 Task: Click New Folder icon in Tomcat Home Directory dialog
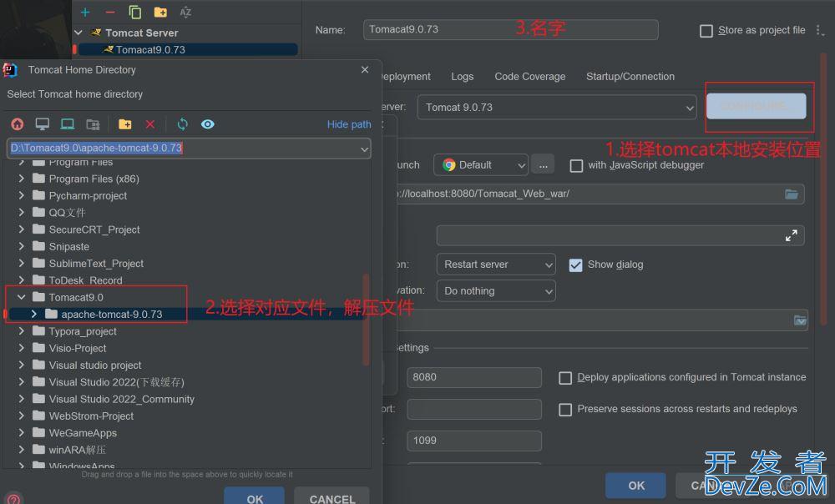click(x=125, y=124)
